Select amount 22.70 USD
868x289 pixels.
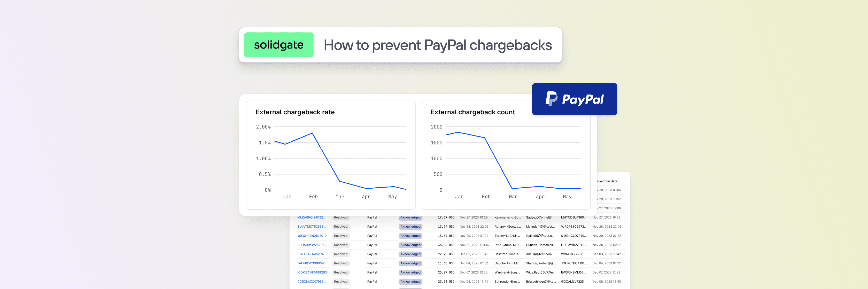(446, 254)
